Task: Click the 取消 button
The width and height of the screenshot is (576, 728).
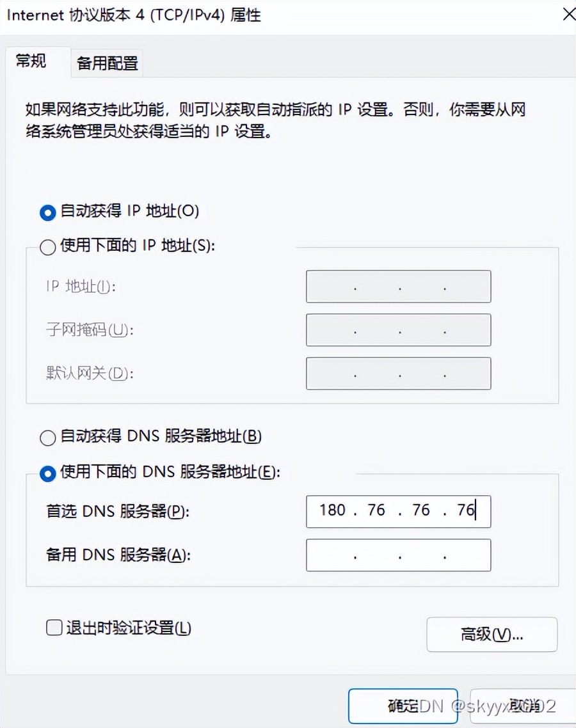Action: click(x=525, y=706)
